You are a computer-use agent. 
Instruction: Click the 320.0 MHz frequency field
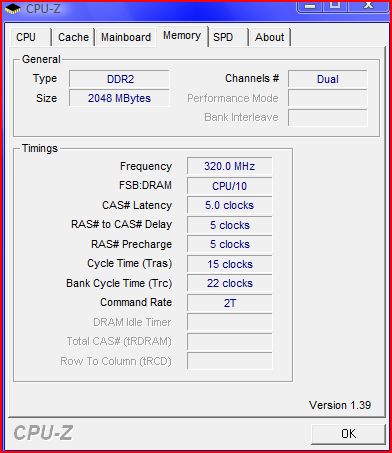(229, 166)
